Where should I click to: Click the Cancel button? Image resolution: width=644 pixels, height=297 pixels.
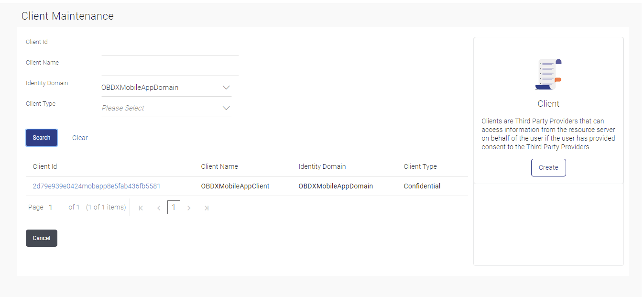pyautogui.click(x=42, y=238)
